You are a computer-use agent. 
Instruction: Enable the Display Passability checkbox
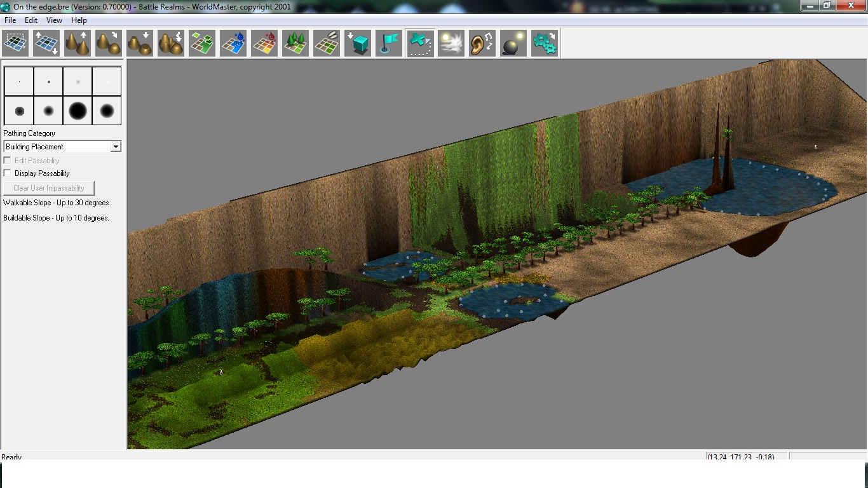8,173
